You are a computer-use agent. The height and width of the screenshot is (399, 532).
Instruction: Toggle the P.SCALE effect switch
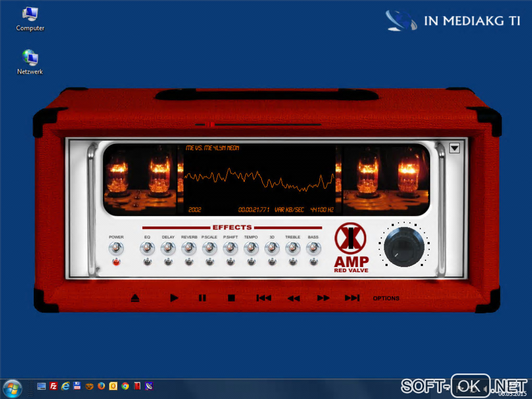coord(210,248)
